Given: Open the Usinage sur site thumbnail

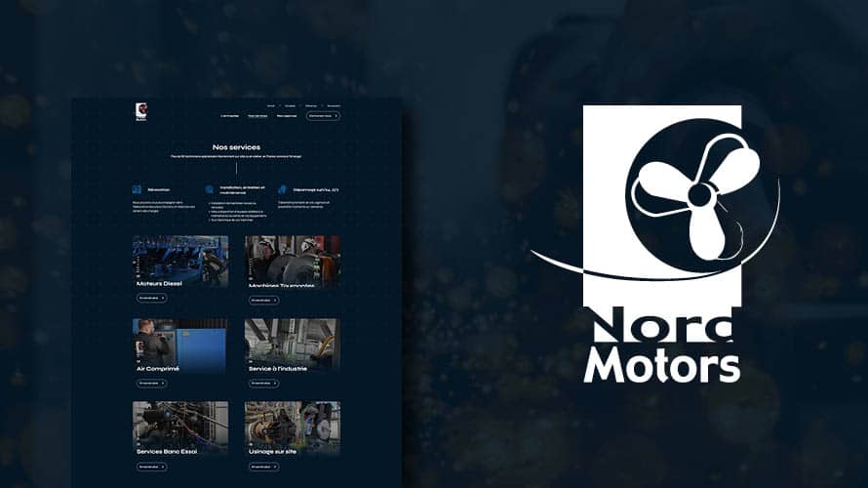Looking at the screenshot, I should coord(293,427).
